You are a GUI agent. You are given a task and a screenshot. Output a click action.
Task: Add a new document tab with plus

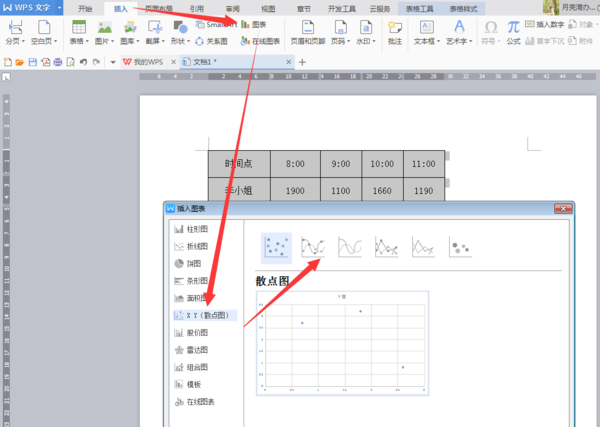pyautogui.click(x=302, y=62)
